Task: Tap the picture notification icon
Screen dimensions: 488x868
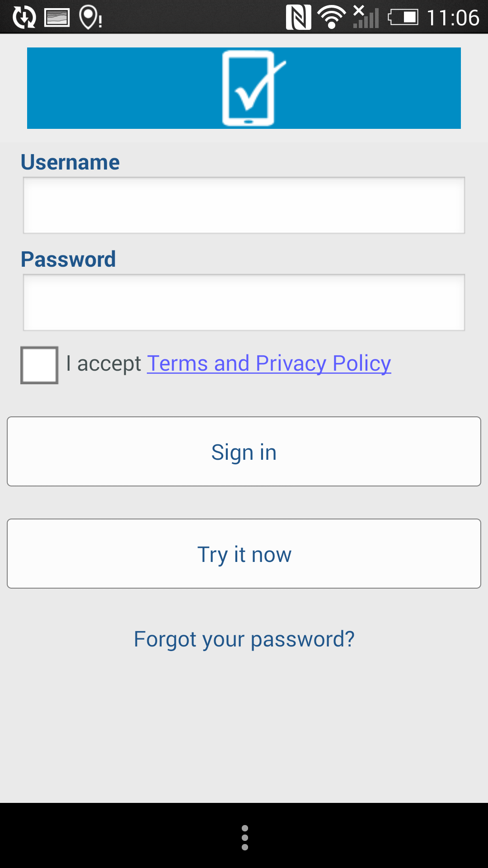Action: 57,18
